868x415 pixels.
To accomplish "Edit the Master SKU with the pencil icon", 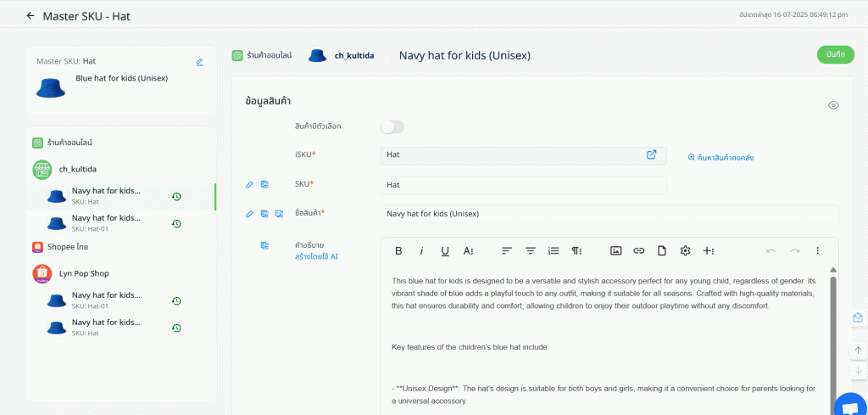I will coord(199,62).
